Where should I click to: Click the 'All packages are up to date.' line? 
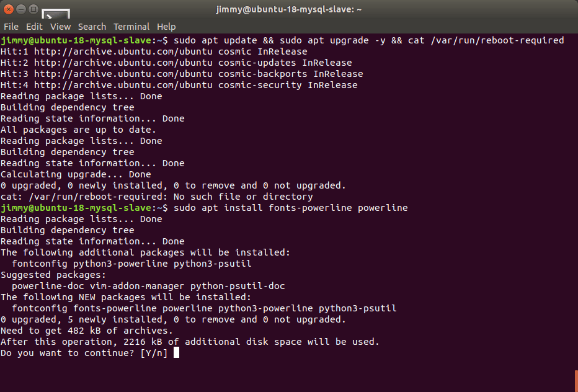point(78,130)
